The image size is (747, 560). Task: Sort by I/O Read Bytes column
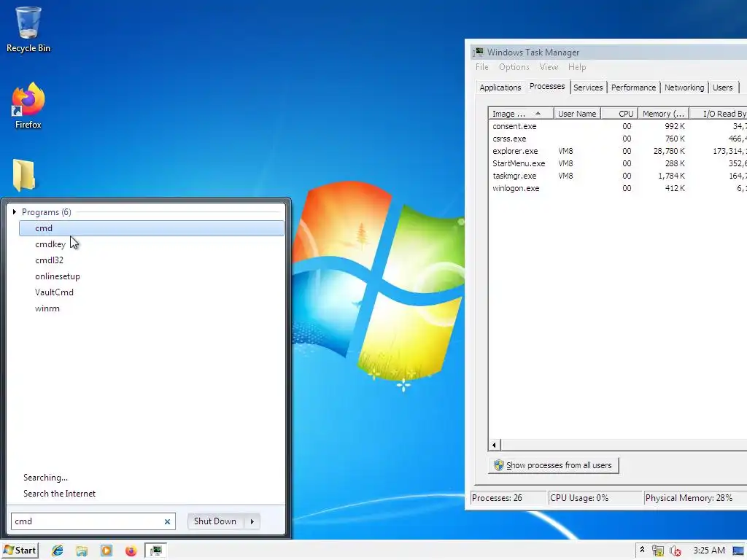point(718,114)
